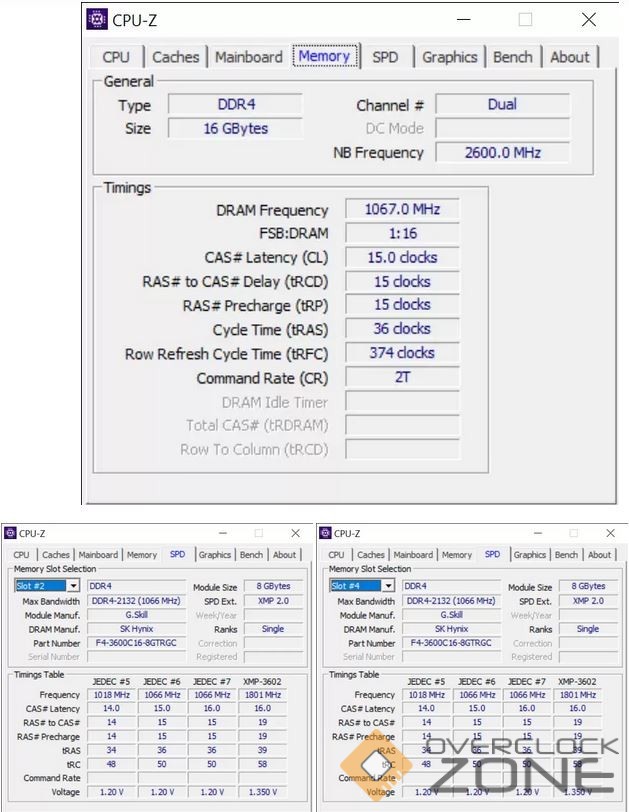Click 1801 MHz XMP-3602 frequency in the Slot #4 window
The height and width of the screenshot is (812, 629).
577,694
